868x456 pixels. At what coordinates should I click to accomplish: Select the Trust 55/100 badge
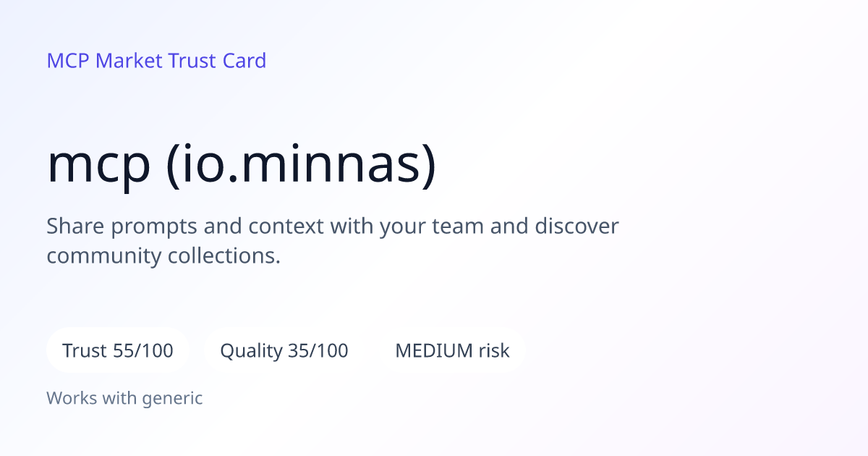[118, 351]
